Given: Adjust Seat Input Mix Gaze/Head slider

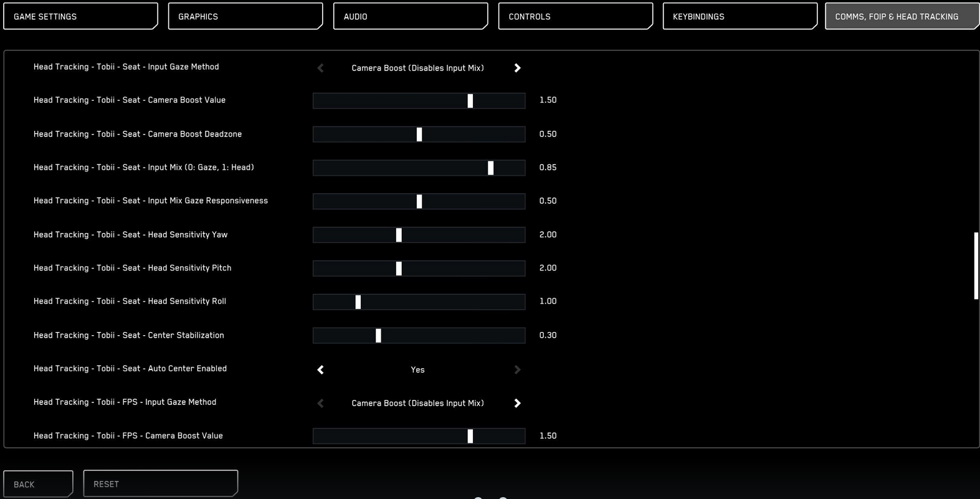Looking at the screenshot, I should pyautogui.click(x=419, y=168).
